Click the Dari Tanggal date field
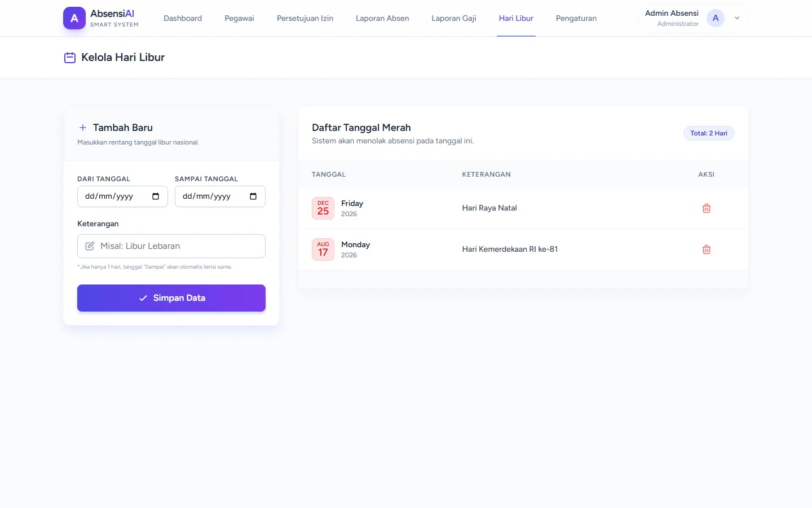This screenshot has width=812, height=508. [122, 196]
